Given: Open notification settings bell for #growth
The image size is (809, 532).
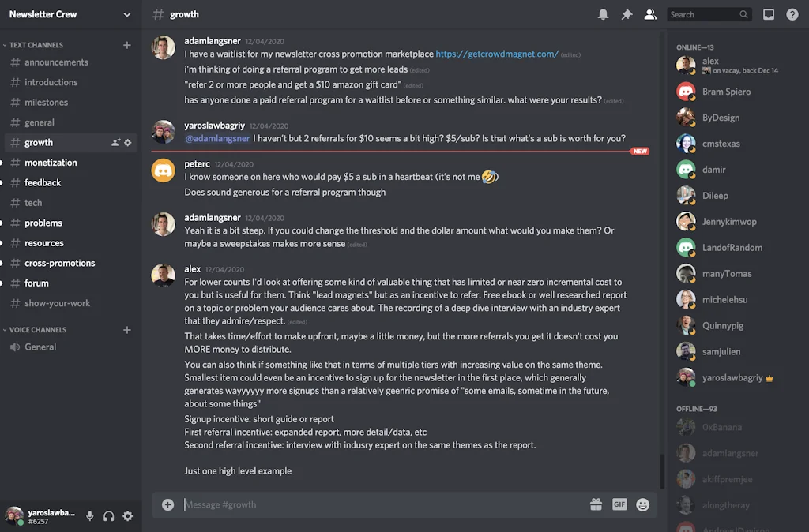Looking at the screenshot, I should (604, 14).
